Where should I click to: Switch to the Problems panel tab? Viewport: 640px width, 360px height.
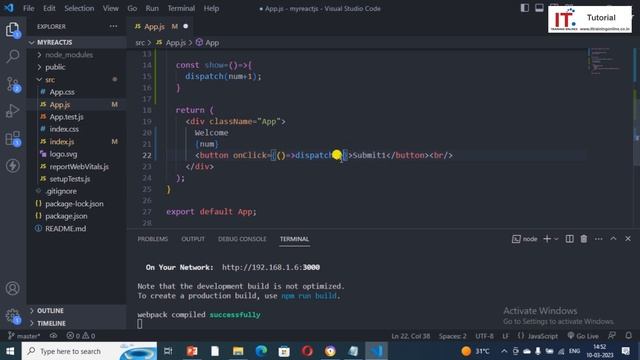tap(153, 239)
